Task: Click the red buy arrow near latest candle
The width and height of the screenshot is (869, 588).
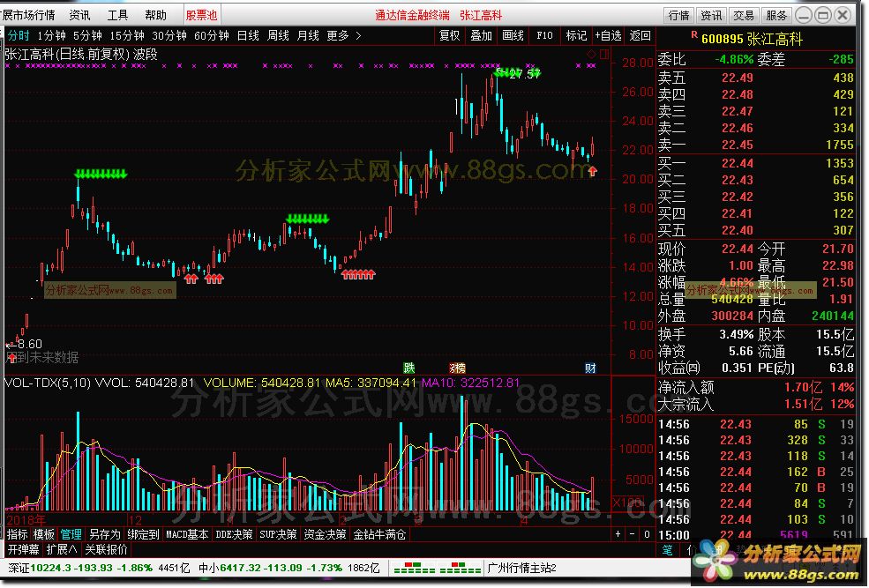Action: (593, 171)
